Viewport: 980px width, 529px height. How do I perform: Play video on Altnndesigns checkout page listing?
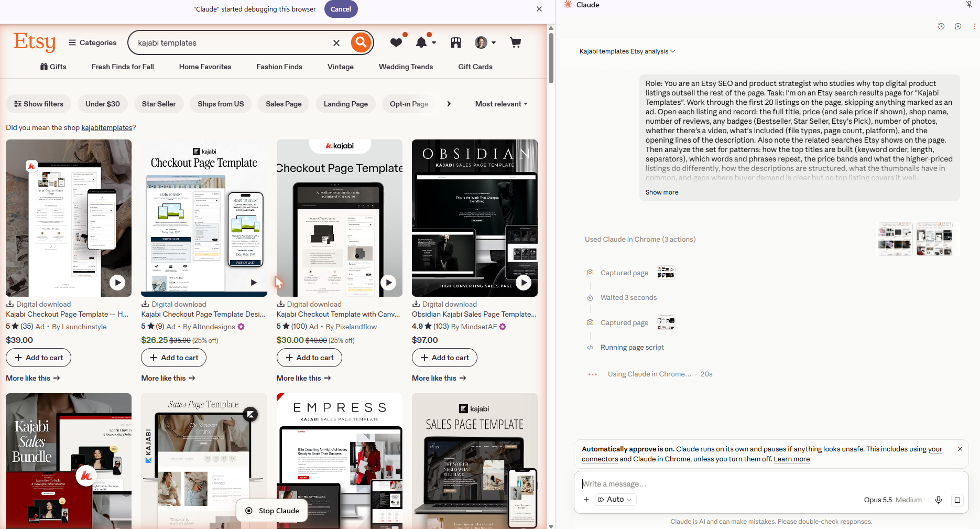click(253, 283)
